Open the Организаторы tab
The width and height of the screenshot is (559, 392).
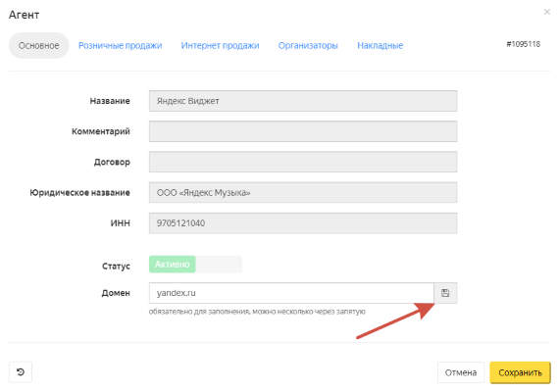tap(308, 46)
